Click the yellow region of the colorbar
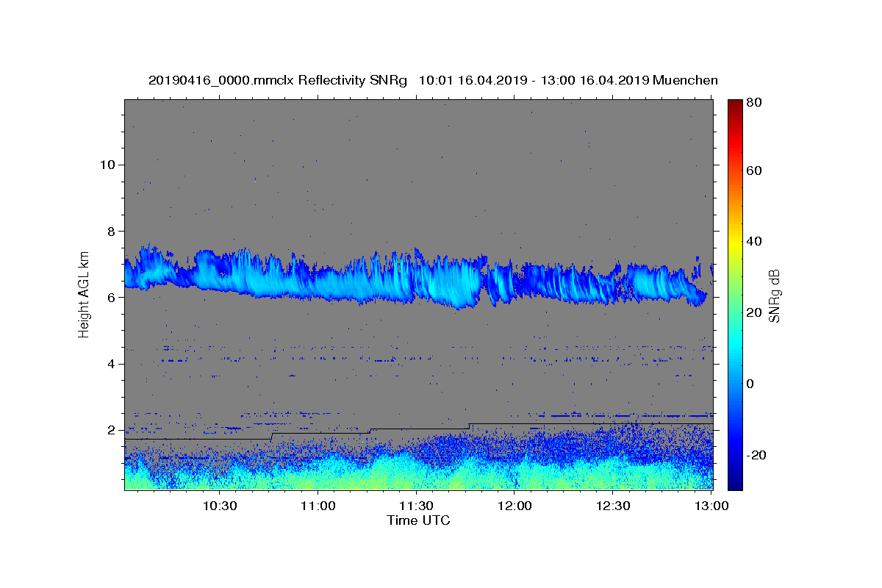Viewport: 882px width, 588px height. [735, 243]
